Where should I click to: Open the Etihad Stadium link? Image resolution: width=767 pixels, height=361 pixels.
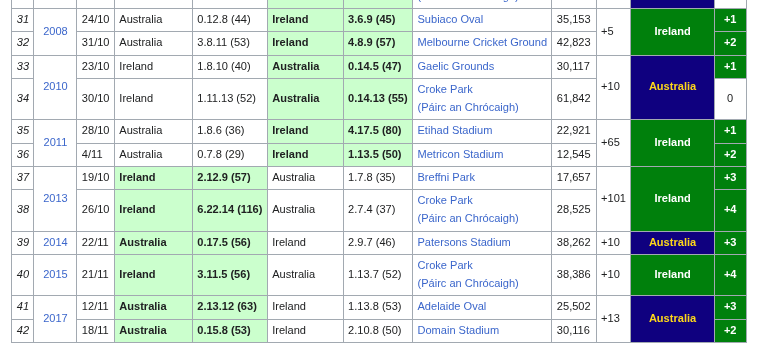(454, 131)
